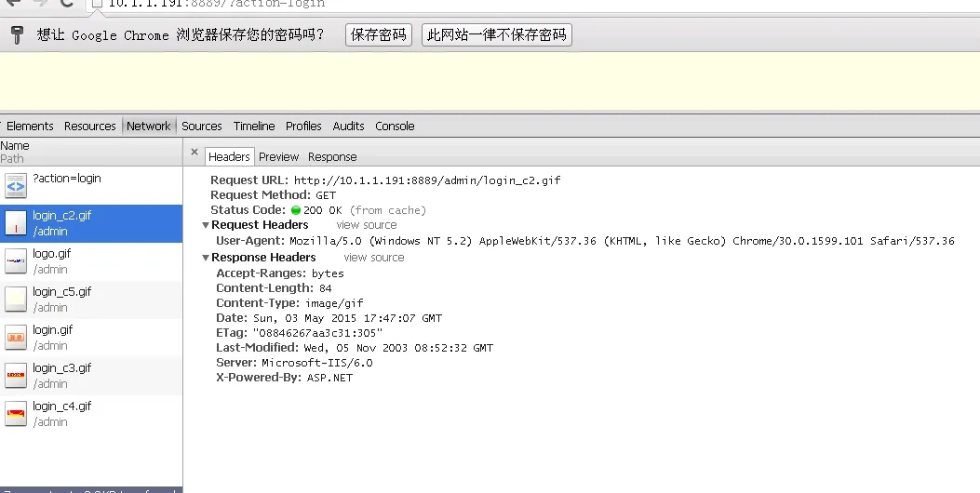Select the ?action=login request name
The image size is (980, 493).
tap(67, 178)
